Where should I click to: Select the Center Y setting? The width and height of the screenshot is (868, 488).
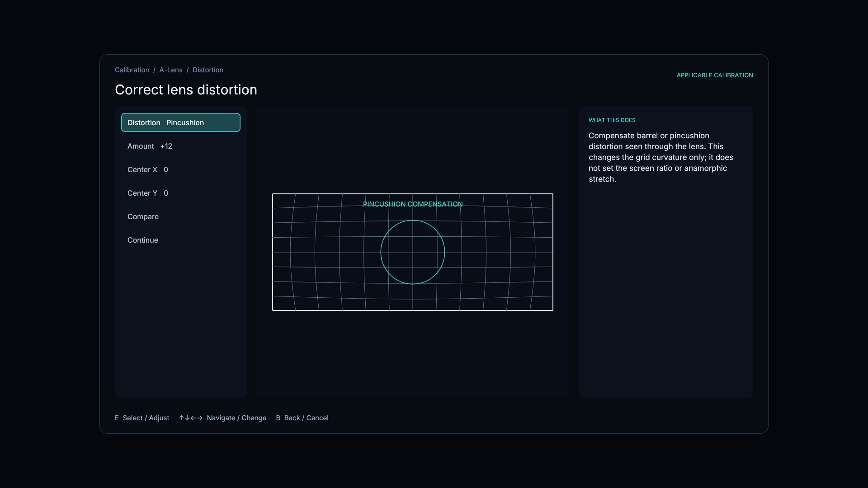pyautogui.click(x=180, y=193)
